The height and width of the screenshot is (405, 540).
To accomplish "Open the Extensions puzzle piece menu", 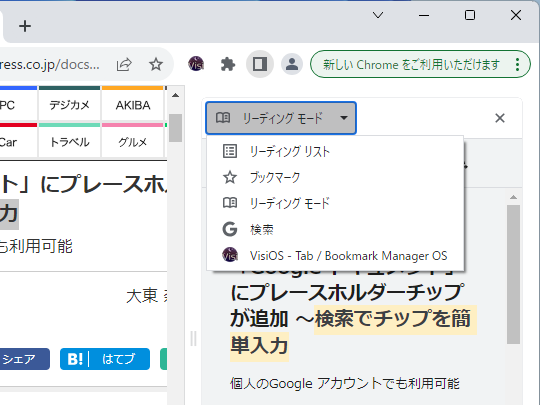I will (x=228, y=64).
